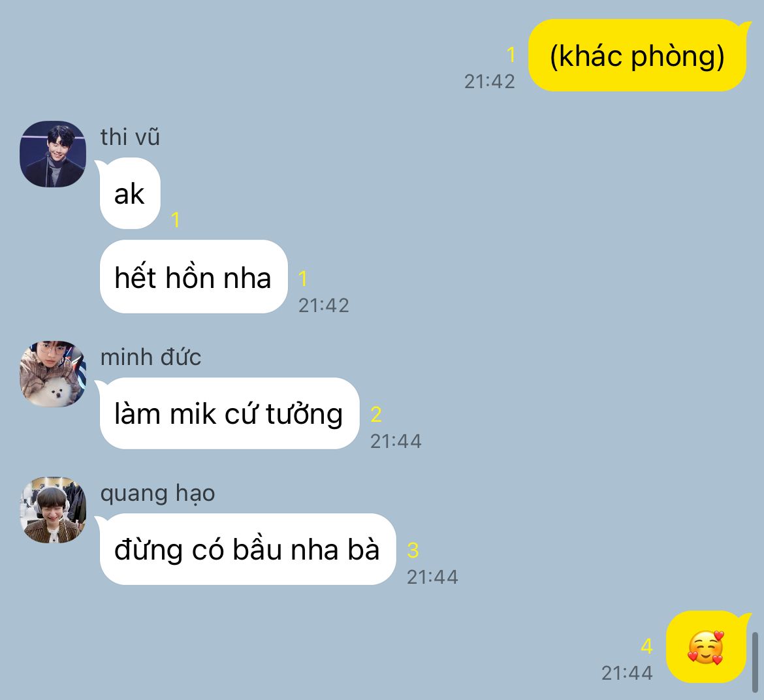Screen dimensions: 764x700
Task: Click the sender name 'minh đức'
Action: [151, 357]
